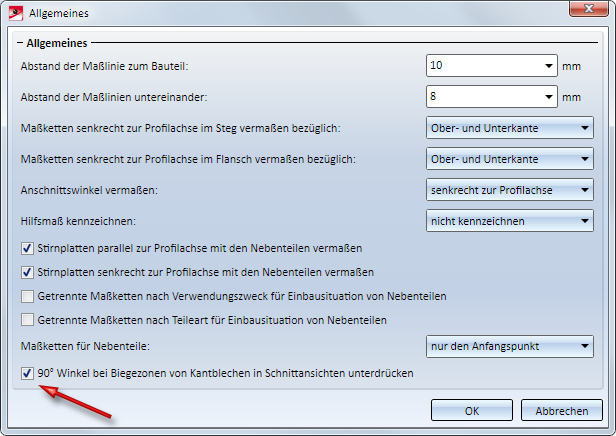Toggle 90° Winkel bei Biegezonen unterdrücken checkbox
This screenshot has height=436, width=616.
[x=27, y=373]
